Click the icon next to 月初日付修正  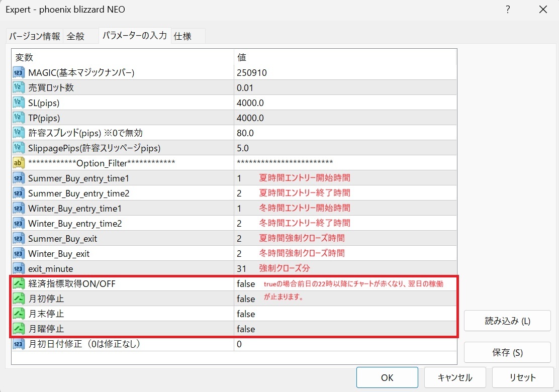(19, 344)
